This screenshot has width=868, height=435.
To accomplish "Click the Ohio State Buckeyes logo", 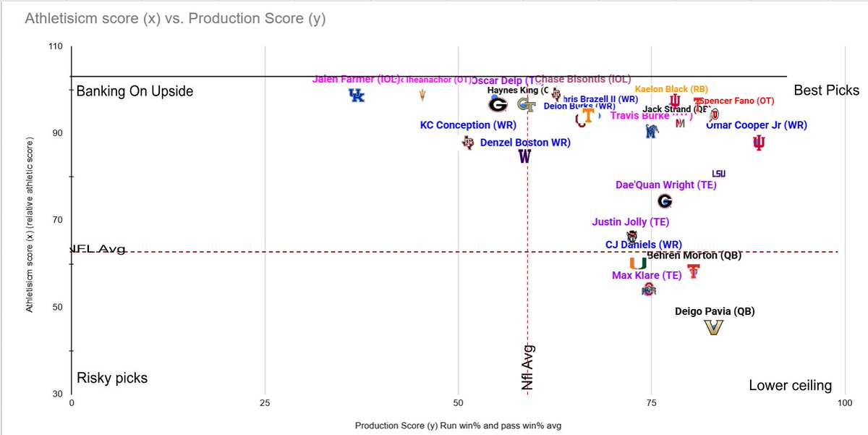I will 648,290.
